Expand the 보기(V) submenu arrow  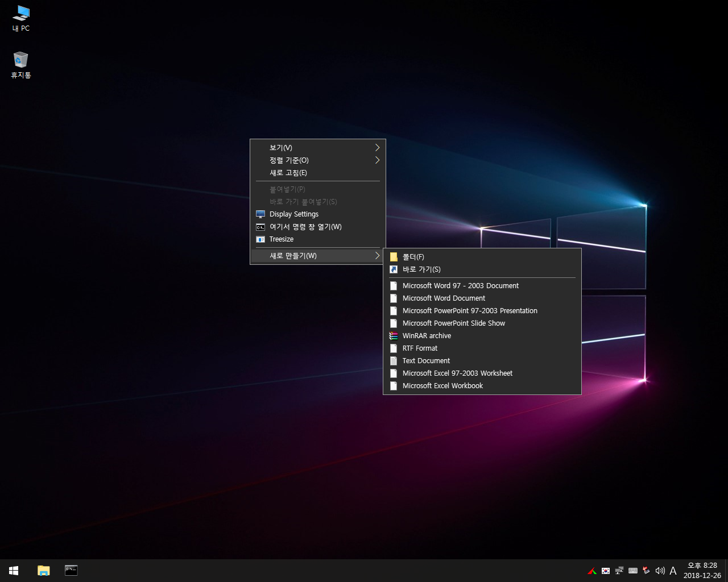pos(377,148)
